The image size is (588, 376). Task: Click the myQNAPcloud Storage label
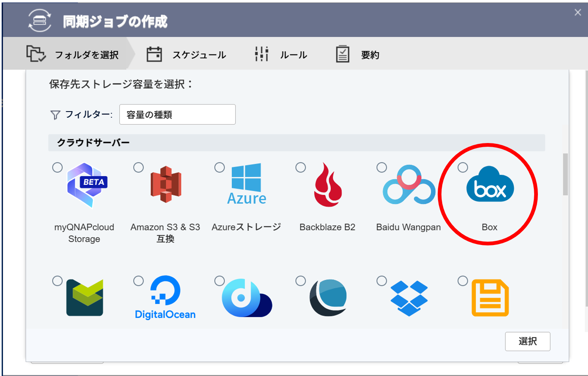84,233
